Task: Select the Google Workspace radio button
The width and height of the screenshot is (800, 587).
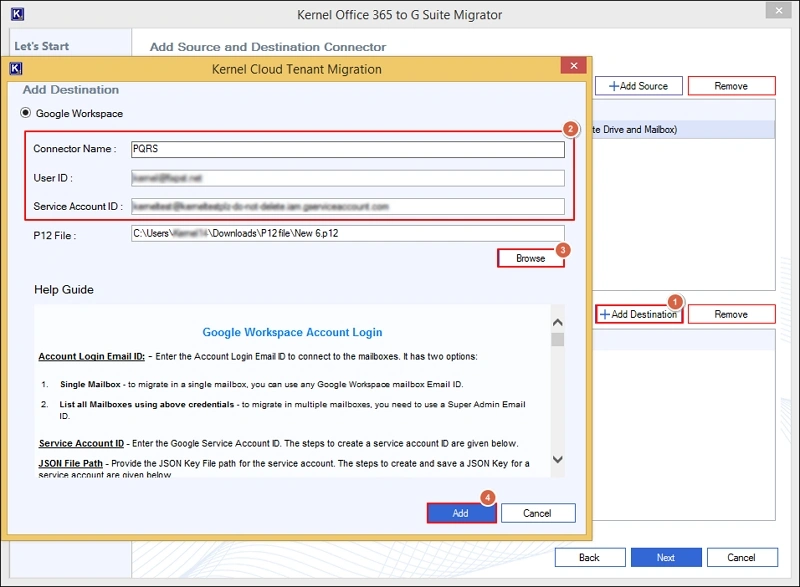Action: pyautogui.click(x=27, y=114)
